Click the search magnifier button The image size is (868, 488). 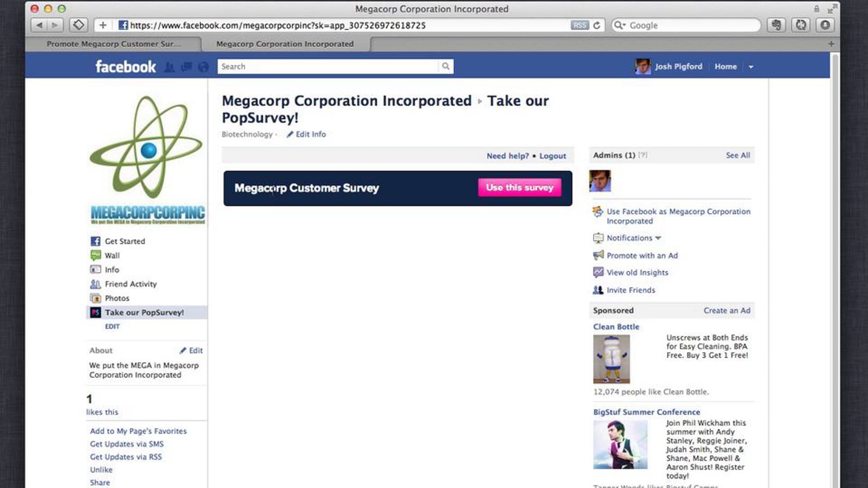[446, 66]
